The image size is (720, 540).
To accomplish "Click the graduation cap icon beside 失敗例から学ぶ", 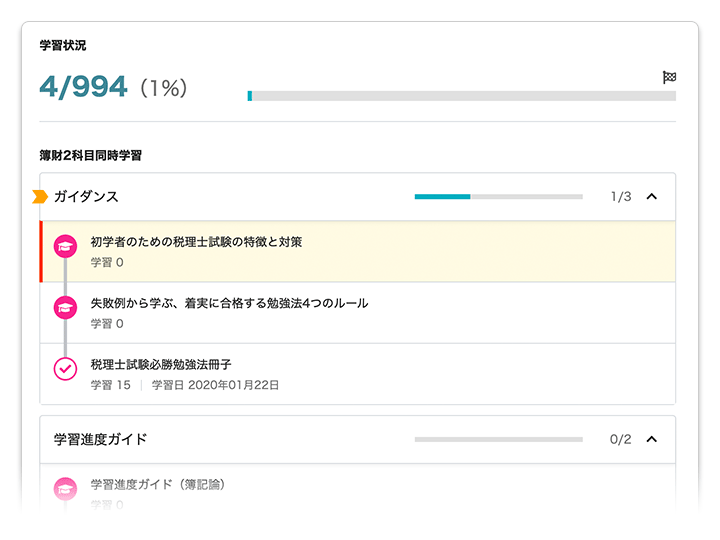I will 65,309.
